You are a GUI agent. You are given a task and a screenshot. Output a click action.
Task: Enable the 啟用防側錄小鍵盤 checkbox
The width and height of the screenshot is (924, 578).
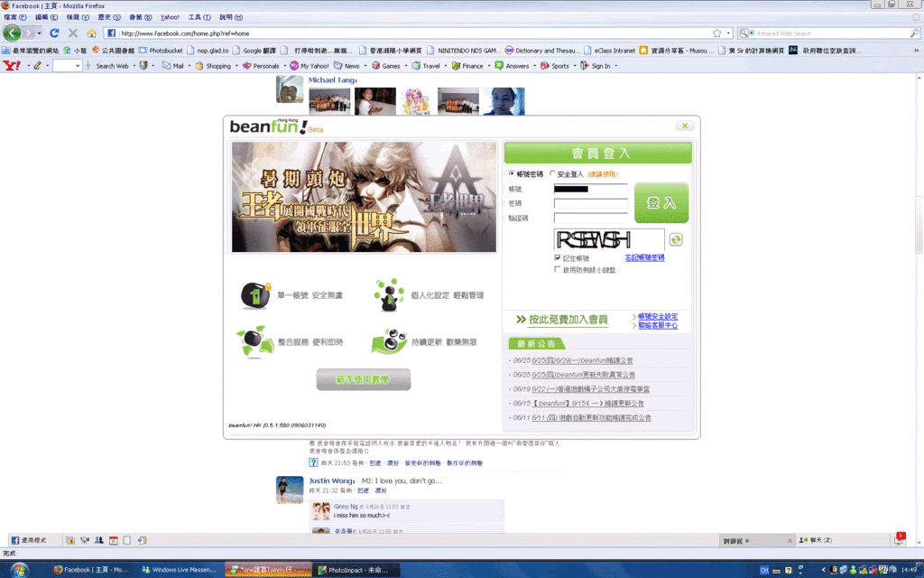click(x=558, y=269)
